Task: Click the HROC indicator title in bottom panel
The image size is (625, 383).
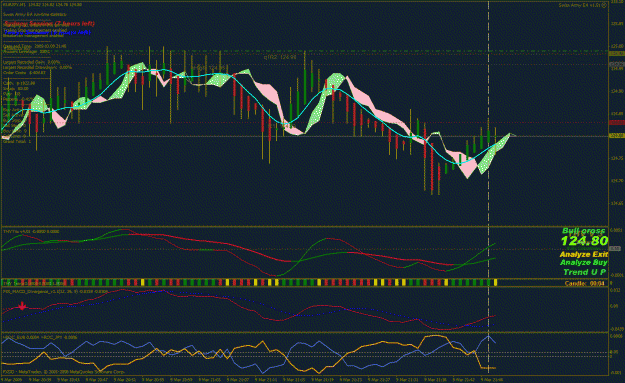Action: (40, 337)
